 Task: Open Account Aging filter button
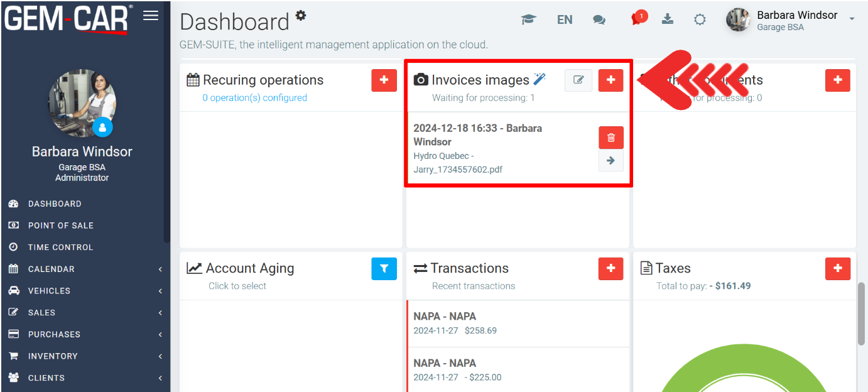[x=384, y=269]
